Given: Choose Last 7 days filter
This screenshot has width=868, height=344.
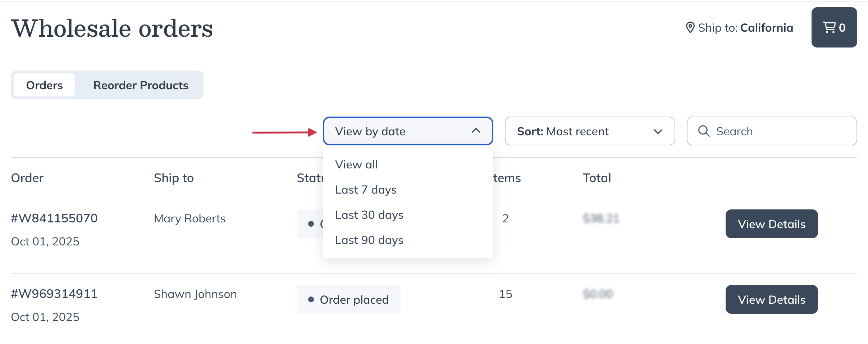Looking at the screenshot, I should [x=366, y=190].
